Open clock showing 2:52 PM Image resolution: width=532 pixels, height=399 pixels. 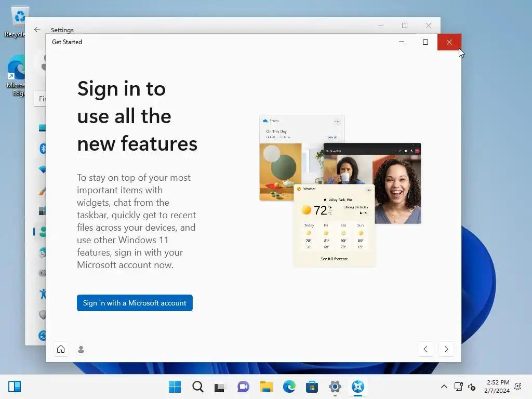(x=497, y=387)
